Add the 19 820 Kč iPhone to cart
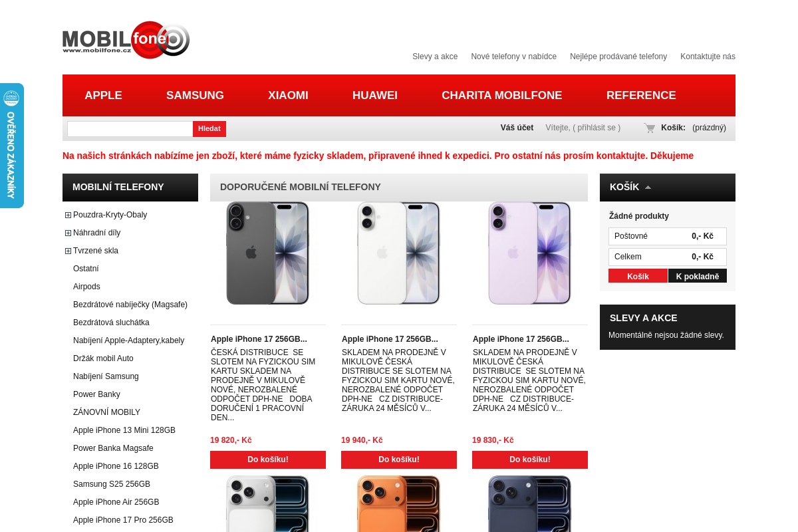This screenshot has height=532, width=798. (x=268, y=460)
